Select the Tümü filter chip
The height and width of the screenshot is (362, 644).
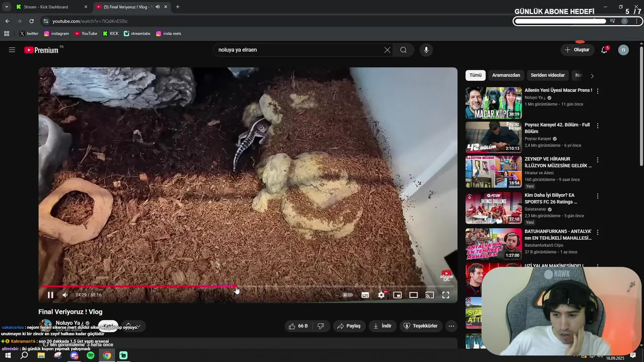pos(475,75)
